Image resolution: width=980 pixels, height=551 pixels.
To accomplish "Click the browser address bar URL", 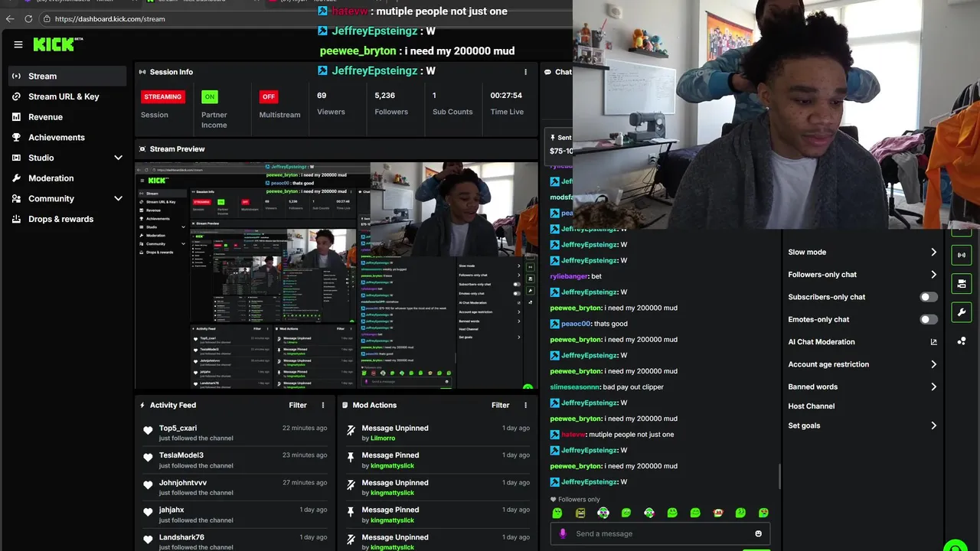I will point(110,18).
